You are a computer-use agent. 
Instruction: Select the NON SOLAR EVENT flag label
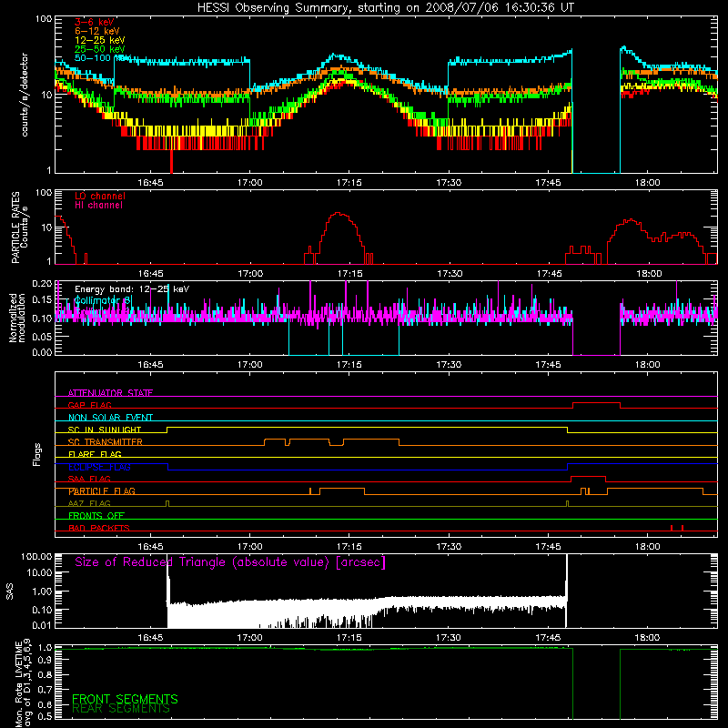tap(110, 418)
